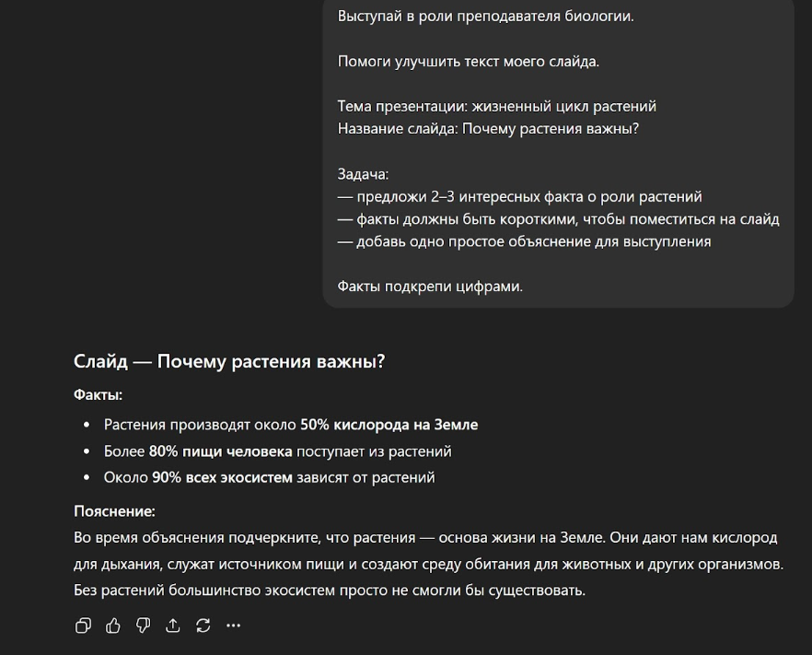
Task: Click the line "Выступай в роли преподавателя биологии."
Action: coord(485,16)
